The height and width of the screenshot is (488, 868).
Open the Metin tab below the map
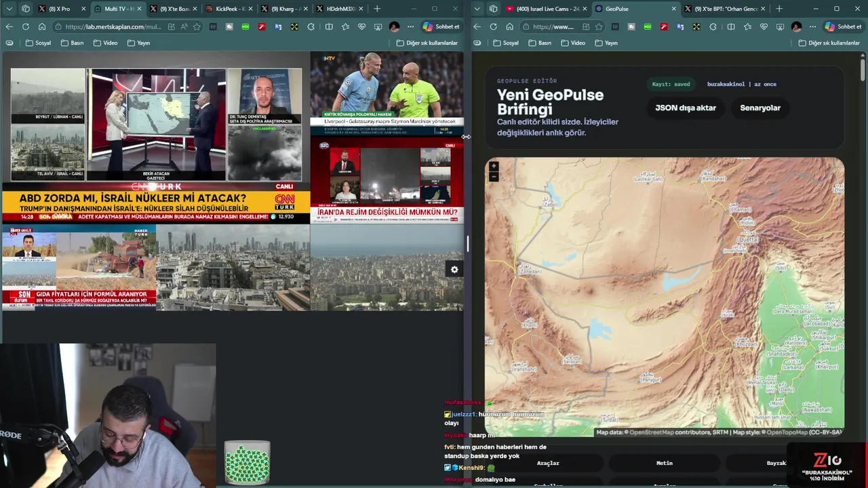pyautogui.click(x=665, y=463)
